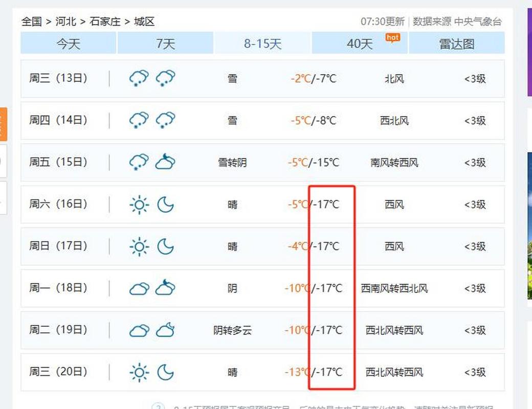Click 数据来源 中央气象台 text
The width and height of the screenshot is (532, 409).
pos(457,21)
